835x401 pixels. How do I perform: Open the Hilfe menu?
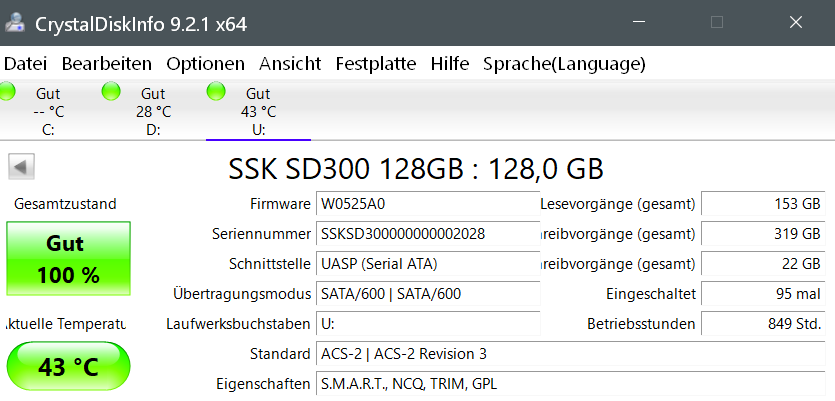[x=450, y=63]
